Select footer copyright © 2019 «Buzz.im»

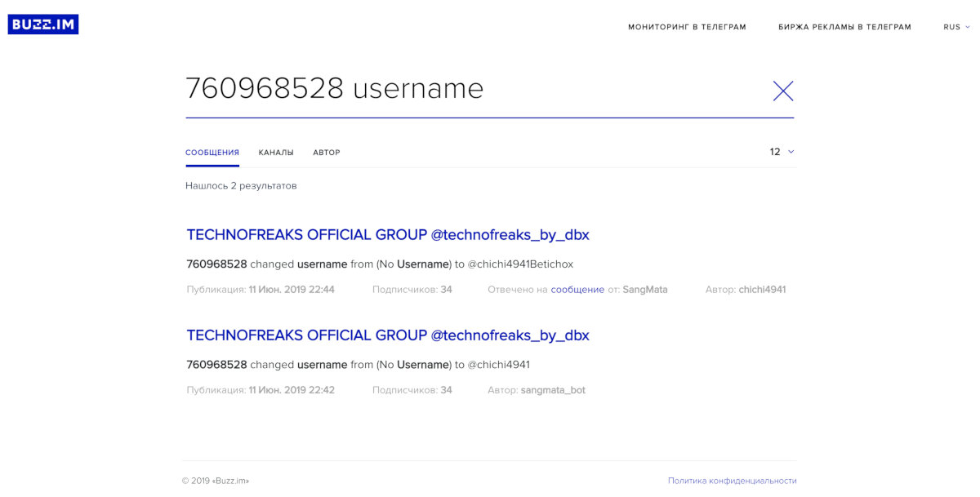[x=216, y=481]
